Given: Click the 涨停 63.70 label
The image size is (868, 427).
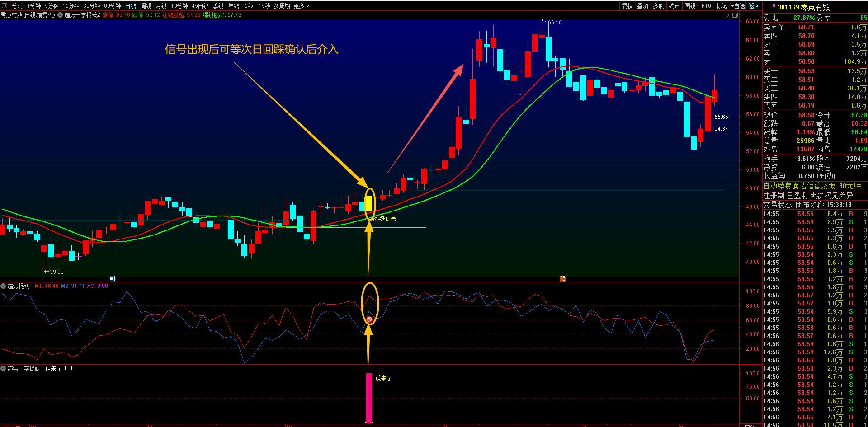Looking at the screenshot, I should click(x=116, y=15).
